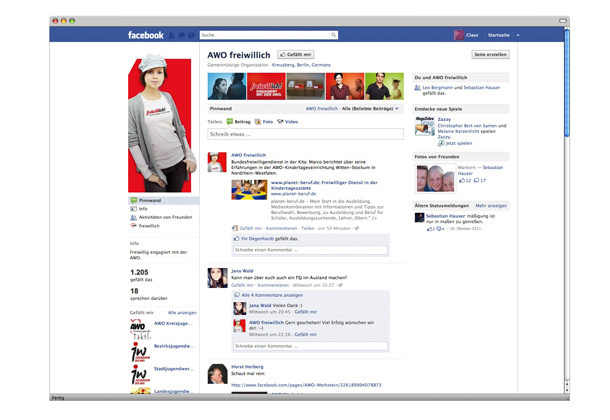The image size is (610, 420).
Task: Click Mehr anzeigen under Ältere Statusmeldungen
Action: point(490,205)
